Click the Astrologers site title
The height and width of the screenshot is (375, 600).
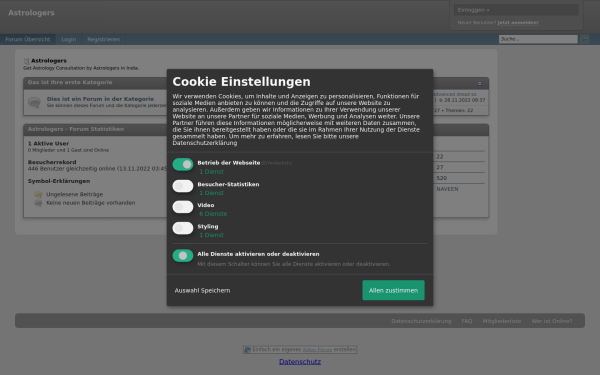31,13
